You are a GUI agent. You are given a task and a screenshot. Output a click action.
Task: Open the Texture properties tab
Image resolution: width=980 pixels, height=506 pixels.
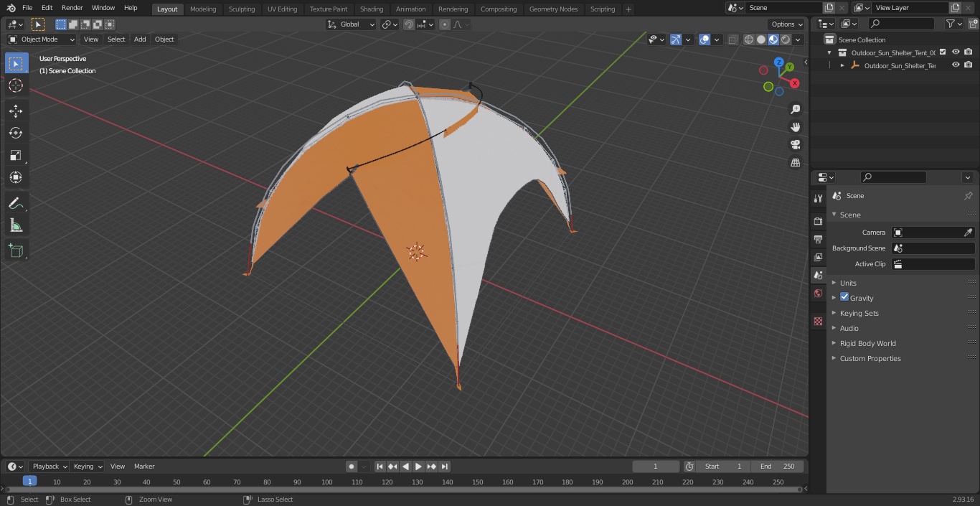(818, 321)
